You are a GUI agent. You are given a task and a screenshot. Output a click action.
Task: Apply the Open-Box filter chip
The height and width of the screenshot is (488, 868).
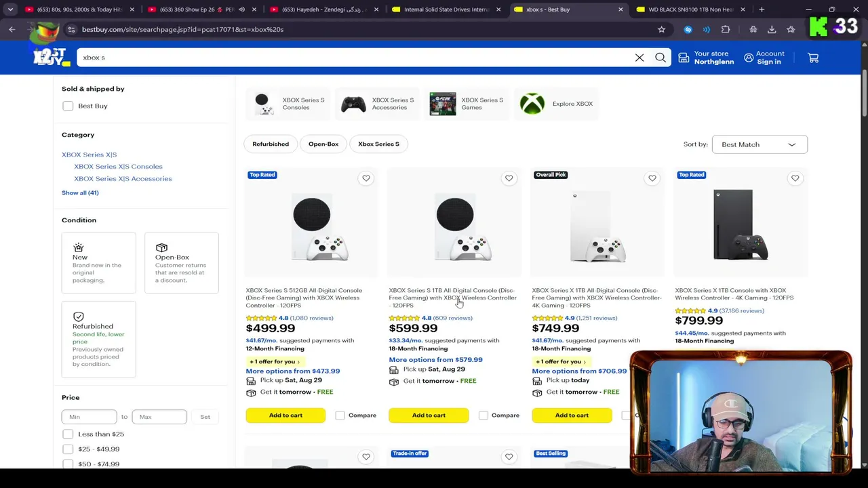(x=323, y=144)
